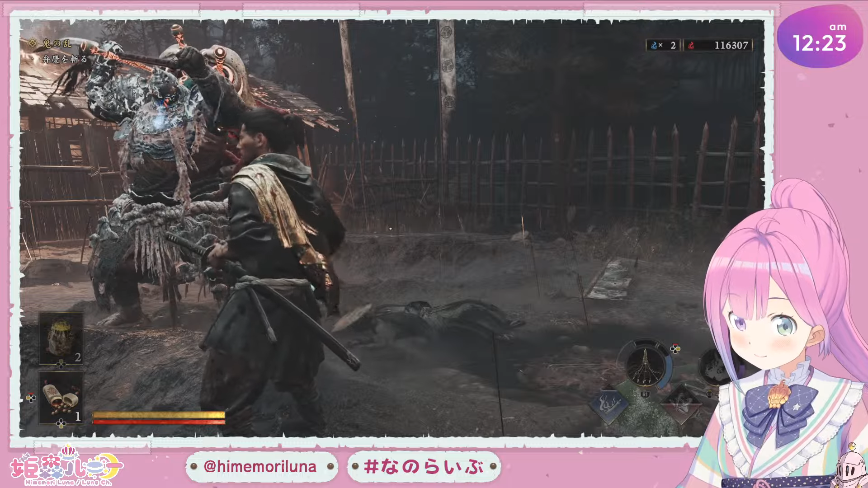Click the #なのらいぶ hashtag label
This screenshot has height=488, width=868.
424,466
